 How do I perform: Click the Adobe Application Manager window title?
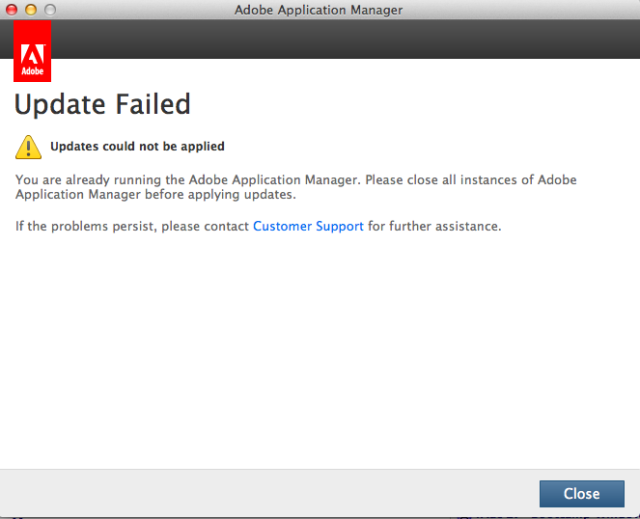pos(319,10)
